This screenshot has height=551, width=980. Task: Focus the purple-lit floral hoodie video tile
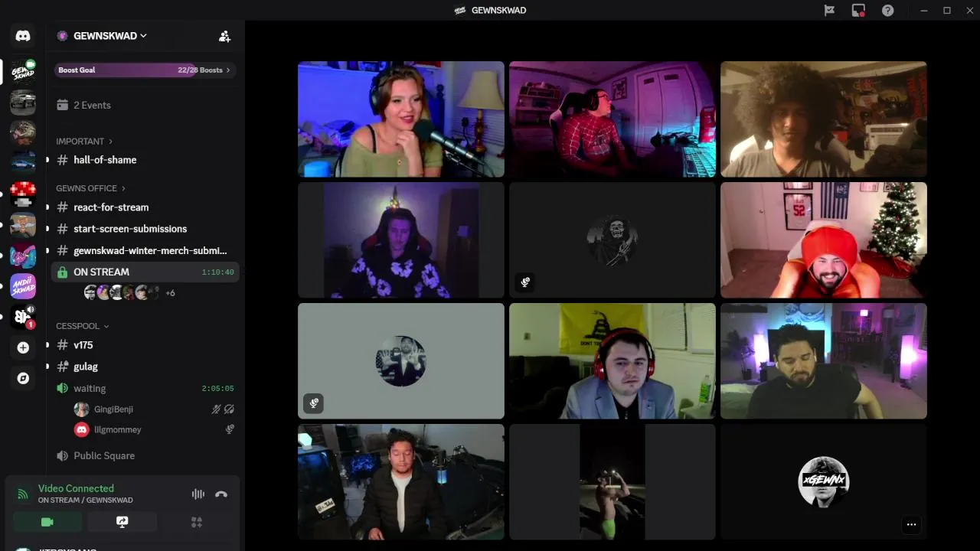[401, 240]
